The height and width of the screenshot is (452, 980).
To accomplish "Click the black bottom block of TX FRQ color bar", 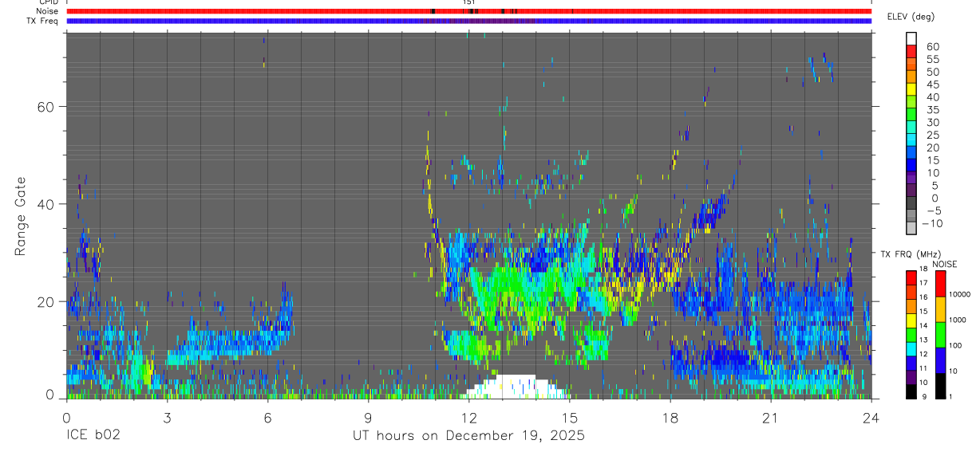I will (x=911, y=391).
